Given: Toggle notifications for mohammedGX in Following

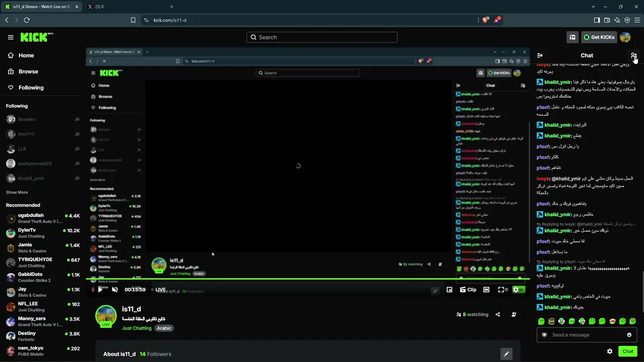Looking at the screenshot, I should (x=77, y=163).
